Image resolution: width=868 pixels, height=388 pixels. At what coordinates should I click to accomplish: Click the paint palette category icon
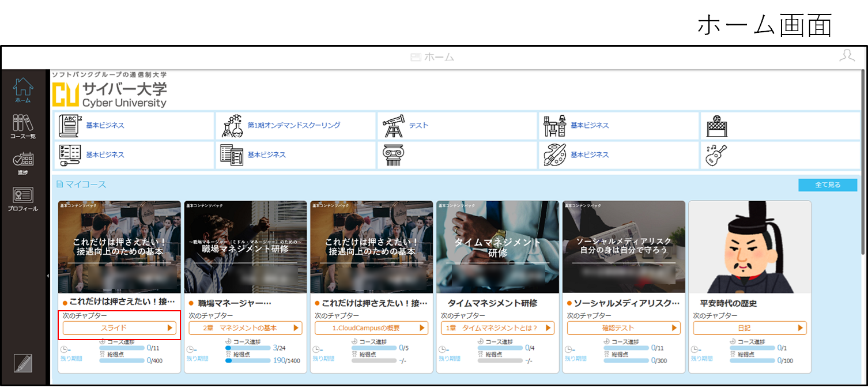click(554, 155)
